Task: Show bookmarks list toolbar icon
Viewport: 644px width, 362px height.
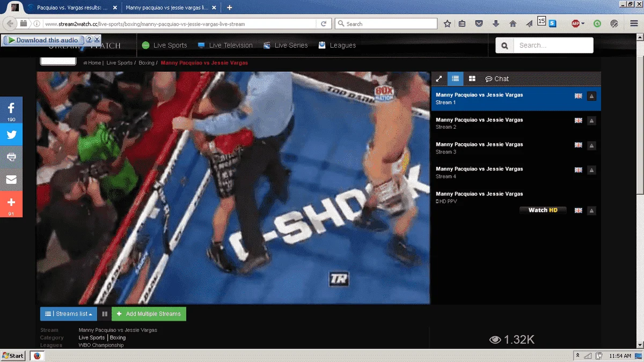Action: 463,24
